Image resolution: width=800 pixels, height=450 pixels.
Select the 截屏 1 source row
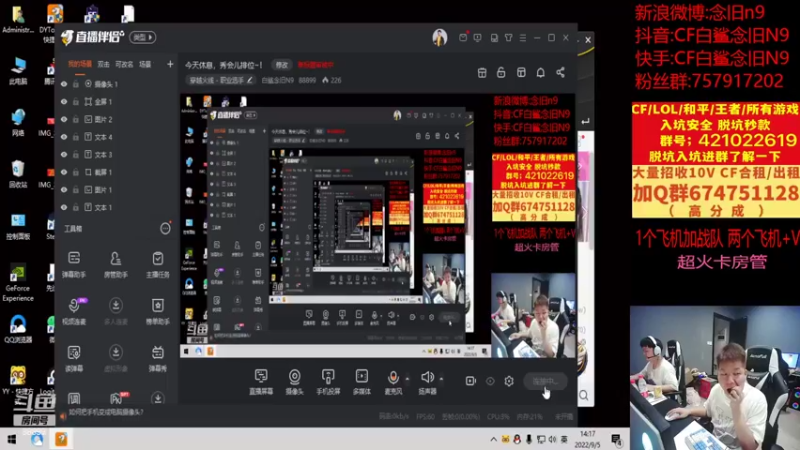click(x=116, y=172)
